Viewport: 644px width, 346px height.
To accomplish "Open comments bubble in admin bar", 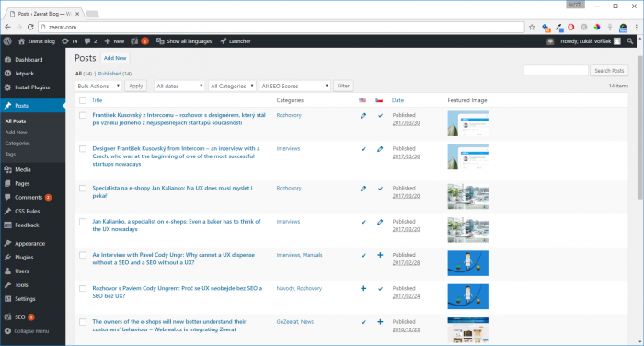I will click(90, 41).
